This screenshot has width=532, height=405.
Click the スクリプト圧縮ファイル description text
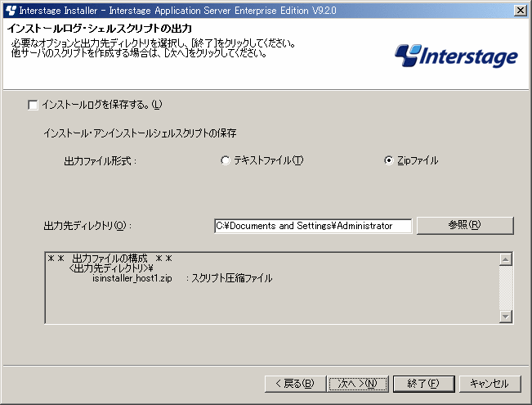tap(232, 279)
